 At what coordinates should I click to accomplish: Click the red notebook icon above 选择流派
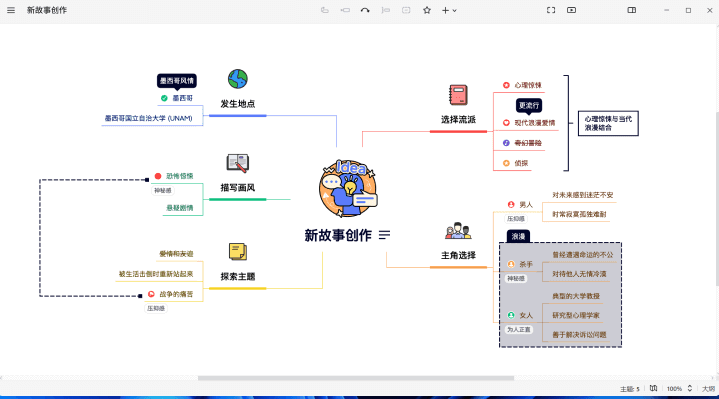click(x=458, y=95)
